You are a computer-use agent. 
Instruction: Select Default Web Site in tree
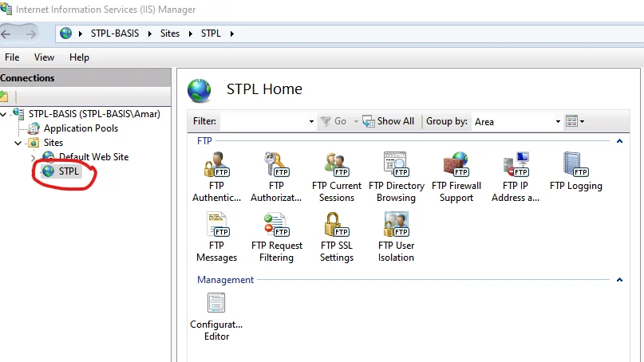coord(93,157)
